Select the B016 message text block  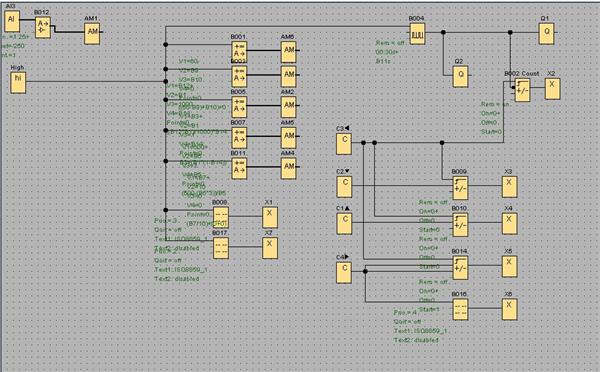[460, 309]
